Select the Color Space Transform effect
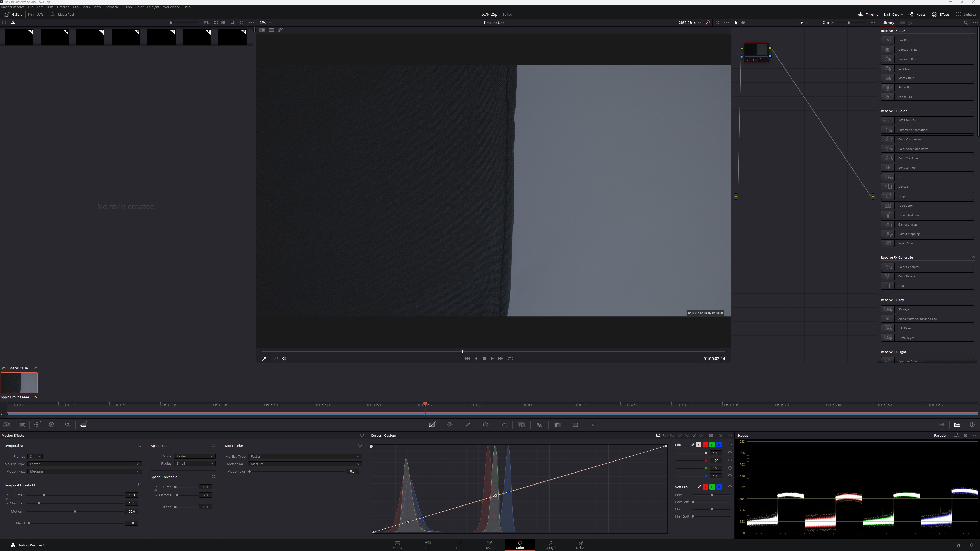 tap(927, 149)
